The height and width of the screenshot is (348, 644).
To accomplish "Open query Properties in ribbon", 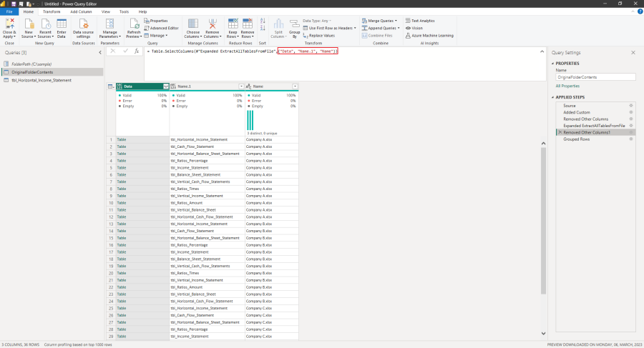I will point(156,21).
